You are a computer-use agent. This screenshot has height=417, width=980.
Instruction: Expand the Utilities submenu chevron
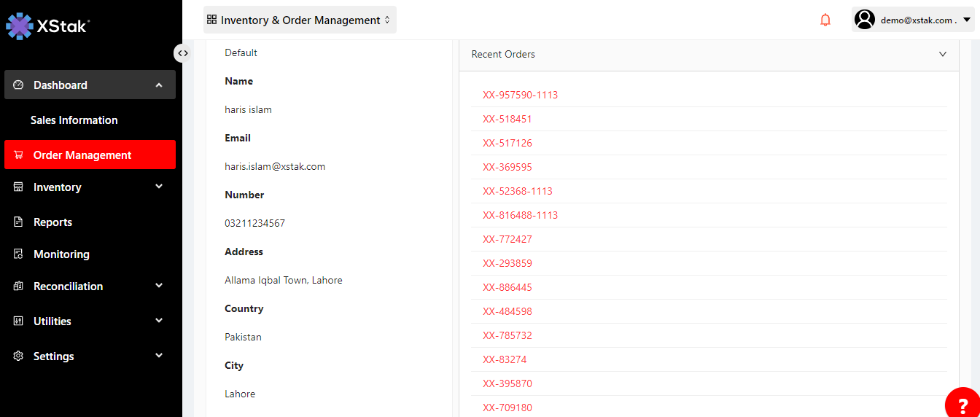(159, 321)
